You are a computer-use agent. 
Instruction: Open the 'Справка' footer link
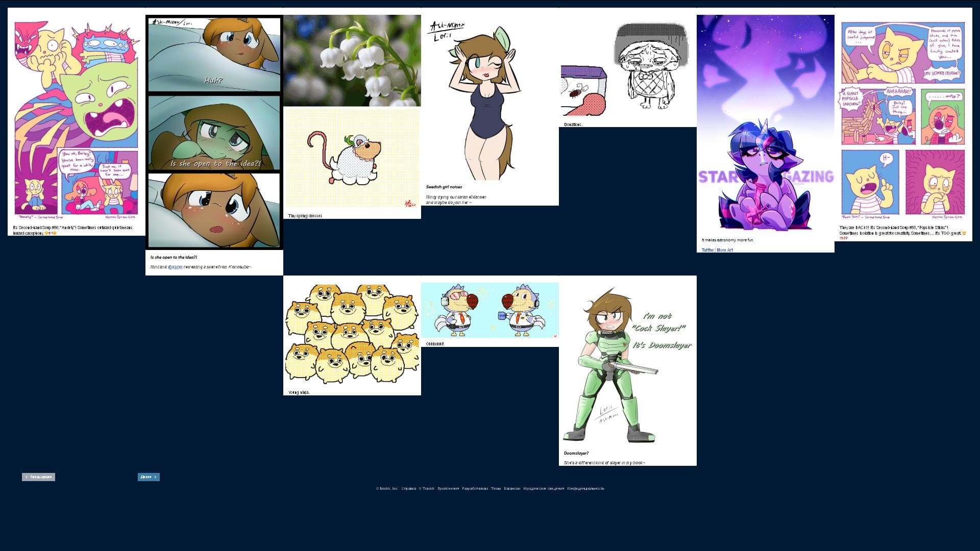[x=408, y=489]
